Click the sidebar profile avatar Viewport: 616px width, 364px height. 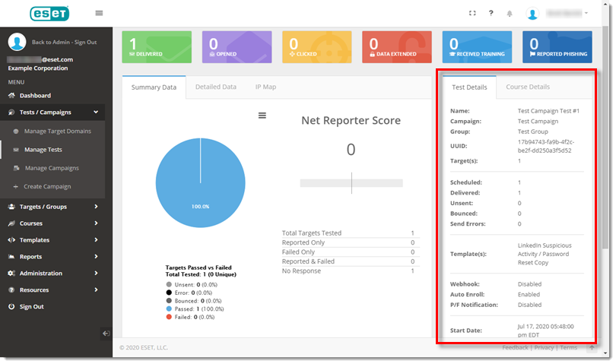(x=17, y=42)
